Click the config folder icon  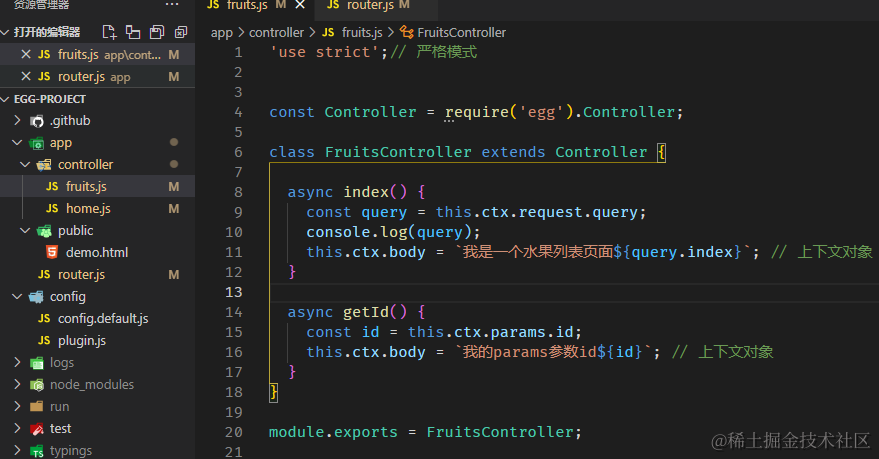point(36,296)
